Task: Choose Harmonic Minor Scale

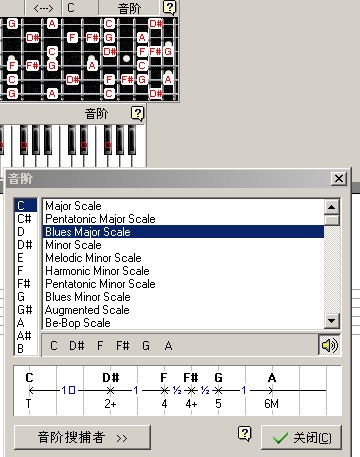Action: [x=183, y=271]
